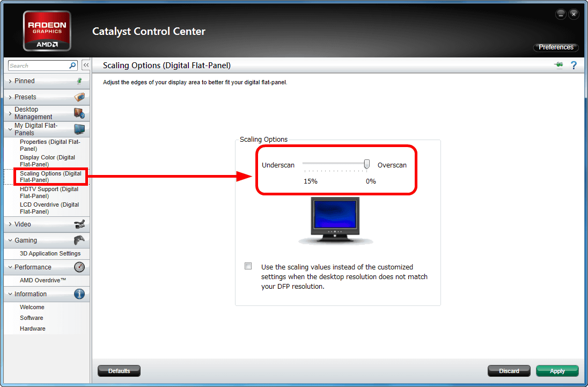Enable the use scaling values checkbox
This screenshot has width=588, height=387.
pyautogui.click(x=248, y=266)
